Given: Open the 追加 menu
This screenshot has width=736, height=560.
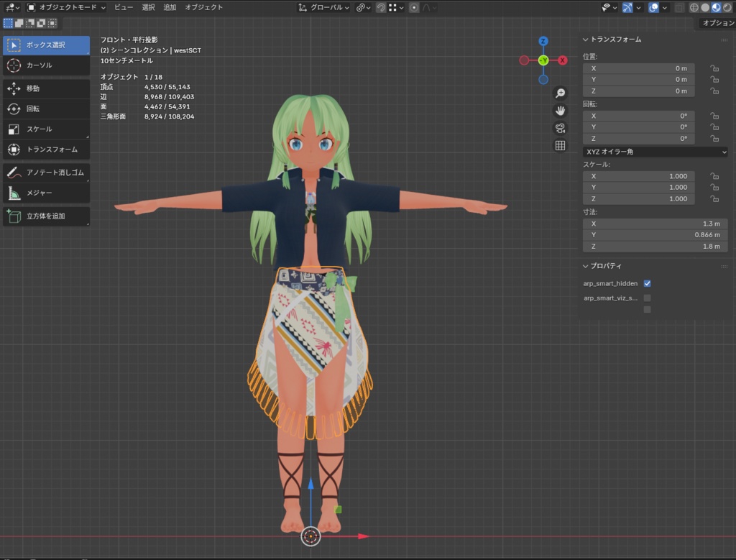Looking at the screenshot, I should [170, 7].
